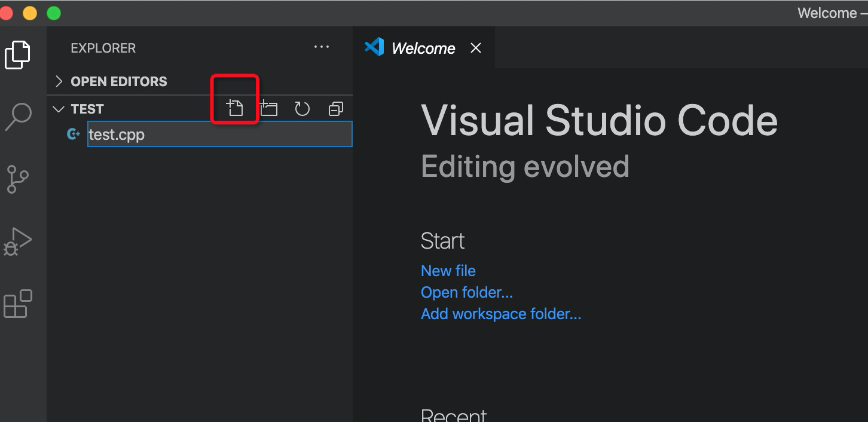The height and width of the screenshot is (422, 868).
Task: Click the New Folder icon in TEST header
Action: [x=268, y=108]
